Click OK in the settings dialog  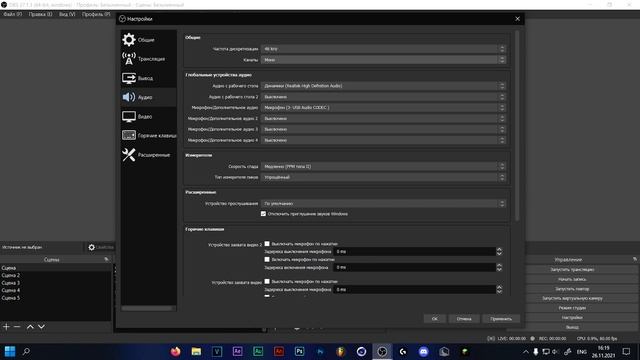[435, 319]
